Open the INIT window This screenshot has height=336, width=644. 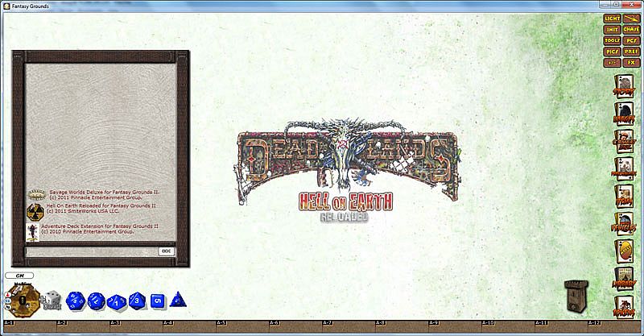pos(612,30)
